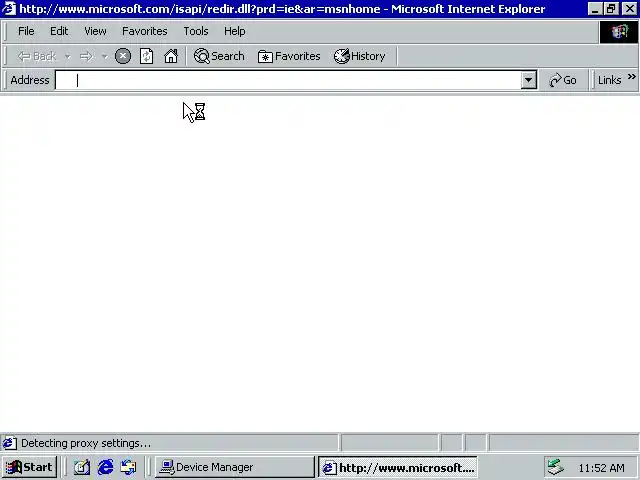This screenshot has width=640, height=480.
Task: Click the IE icon in title bar
Action: click(9, 9)
